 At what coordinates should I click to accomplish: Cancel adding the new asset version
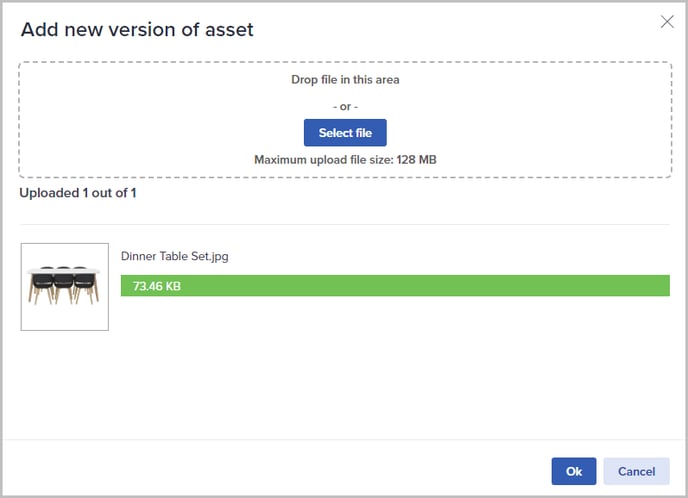pyautogui.click(x=636, y=471)
